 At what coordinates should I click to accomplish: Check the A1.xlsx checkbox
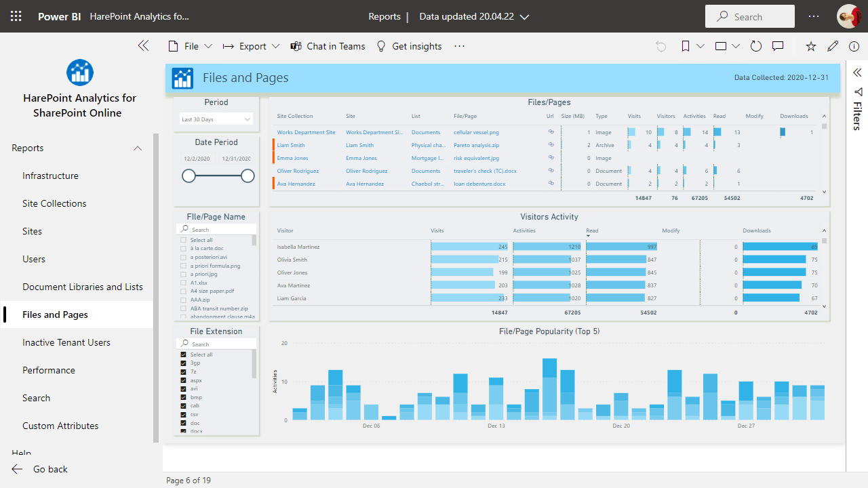click(x=183, y=283)
